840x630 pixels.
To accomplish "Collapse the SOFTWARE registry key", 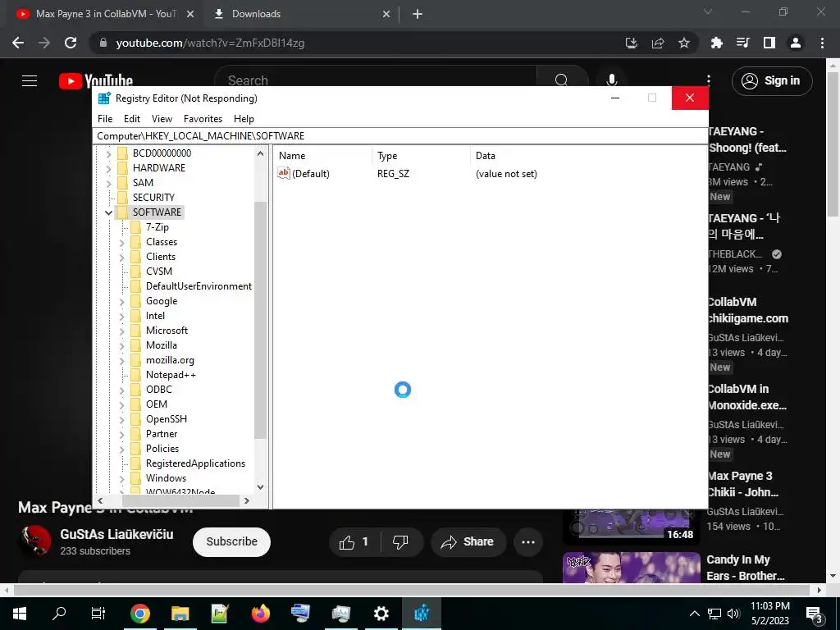I will tap(109, 212).
